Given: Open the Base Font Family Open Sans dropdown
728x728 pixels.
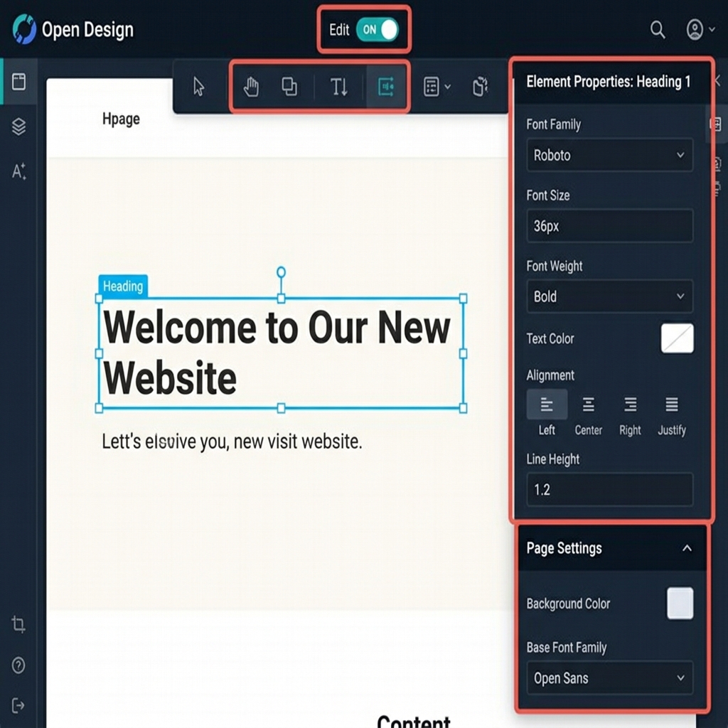Looking at the screenshot, I should pyautogui.click(x=609, y=678).
